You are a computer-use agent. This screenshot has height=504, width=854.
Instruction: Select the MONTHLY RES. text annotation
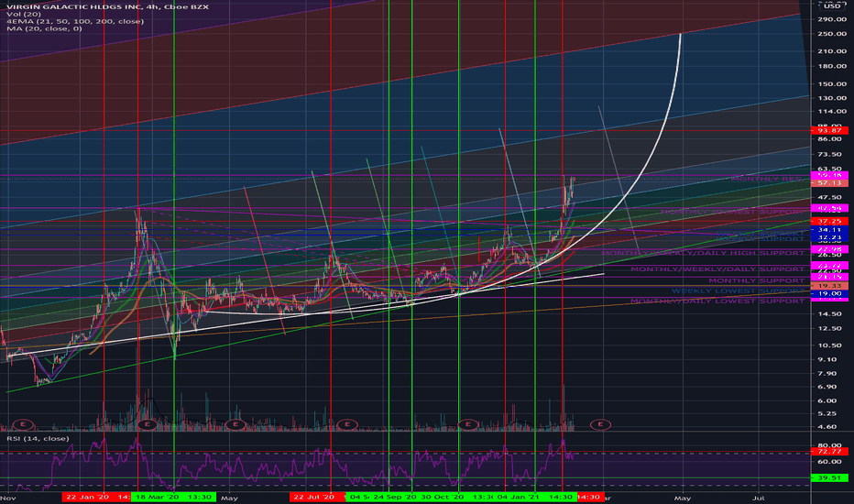pyautogui.click(x=767, y=179)
